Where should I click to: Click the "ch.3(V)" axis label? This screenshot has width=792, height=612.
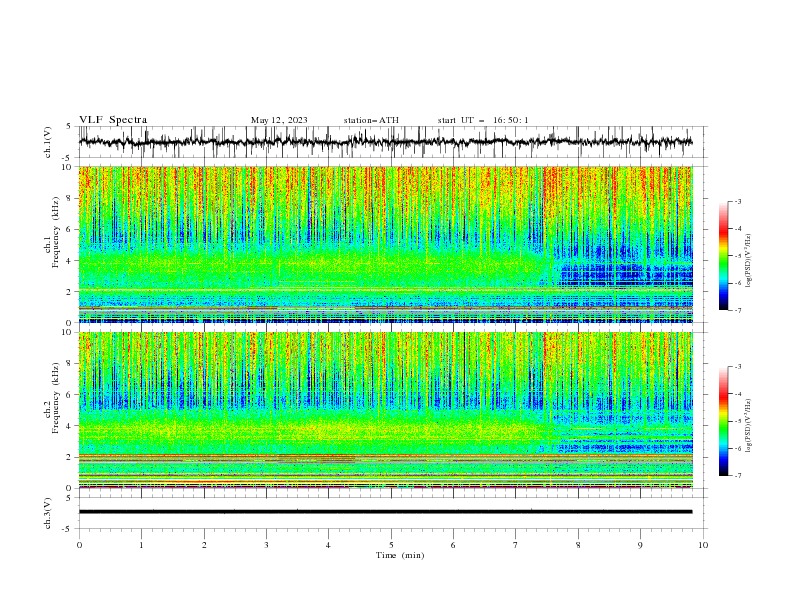coord(48,513)
